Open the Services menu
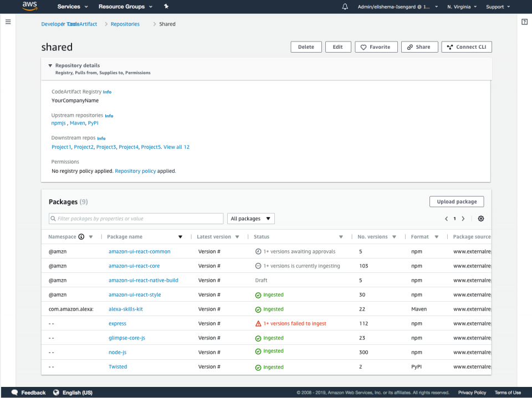 73,7
